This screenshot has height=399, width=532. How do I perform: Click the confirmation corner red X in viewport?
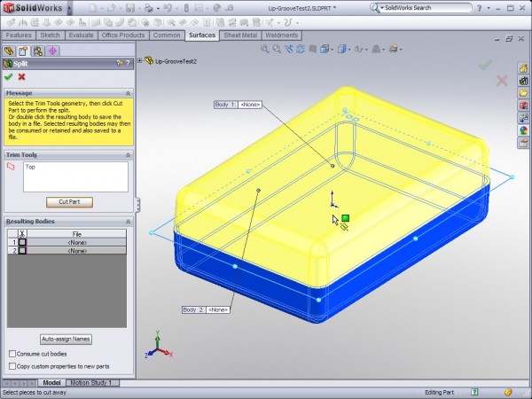(x=502, y=81)
